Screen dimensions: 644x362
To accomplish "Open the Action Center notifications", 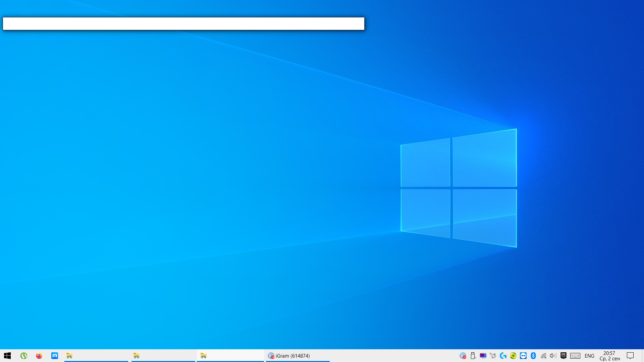I will [x=630, y=356].
